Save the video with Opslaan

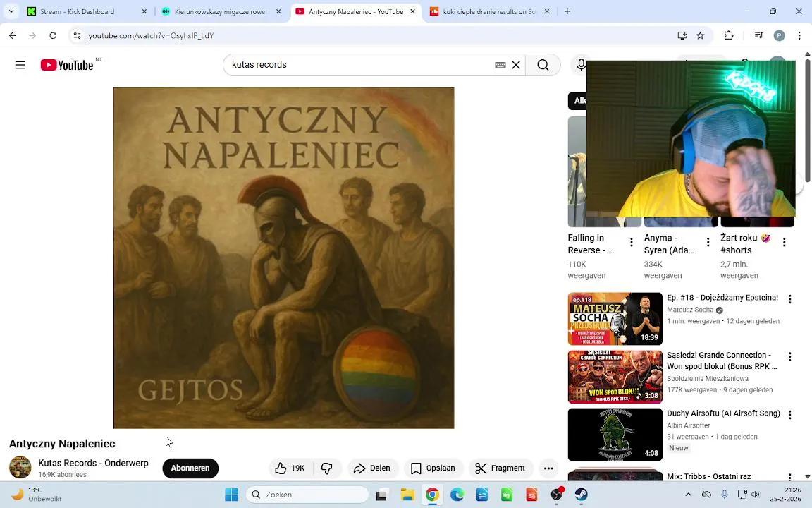433,468
